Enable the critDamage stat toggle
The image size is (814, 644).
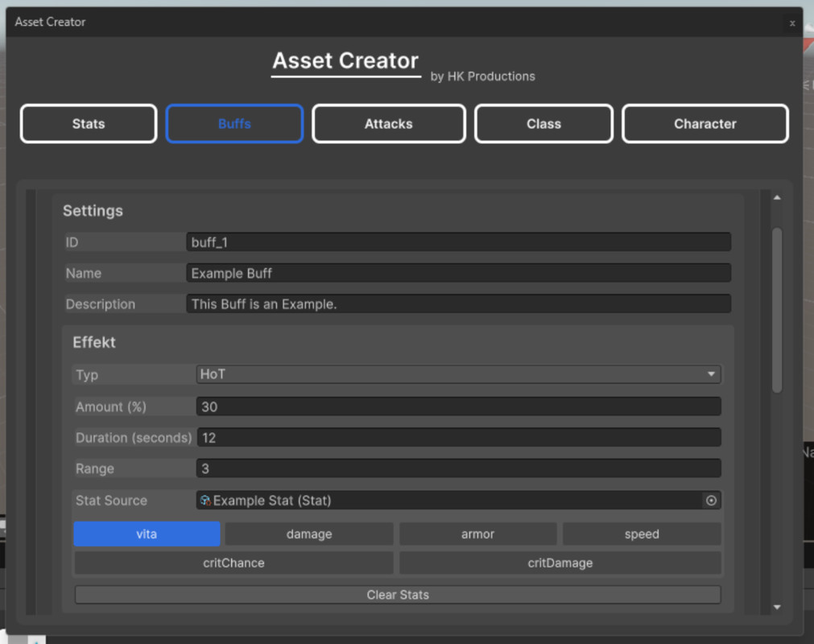[x=560, y=563]
